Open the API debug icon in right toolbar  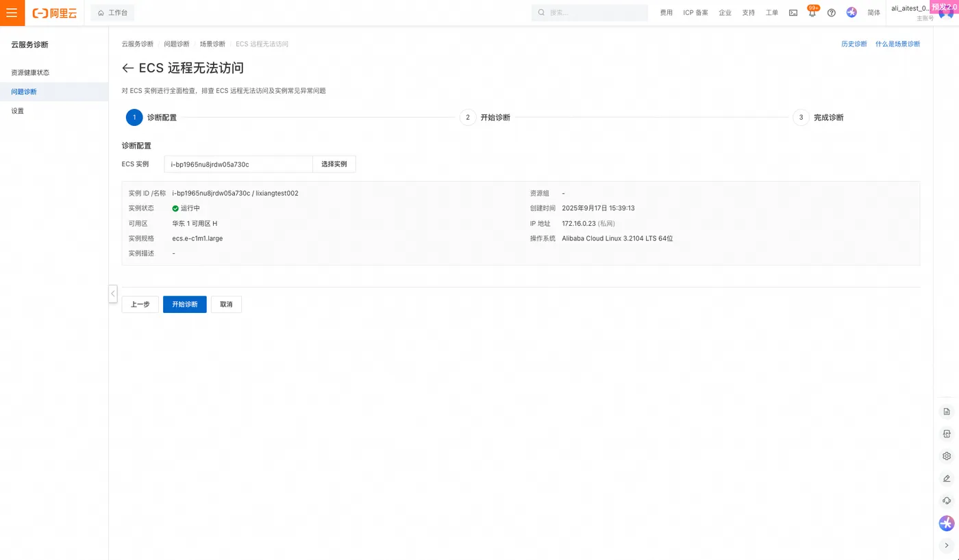point(947,434)
